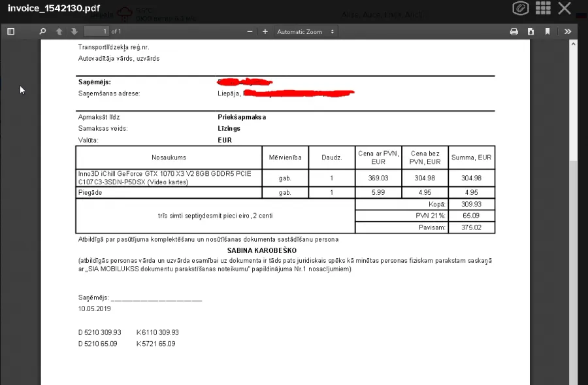Click the vertical scrollbar up arrow

[x=573, y=44]
